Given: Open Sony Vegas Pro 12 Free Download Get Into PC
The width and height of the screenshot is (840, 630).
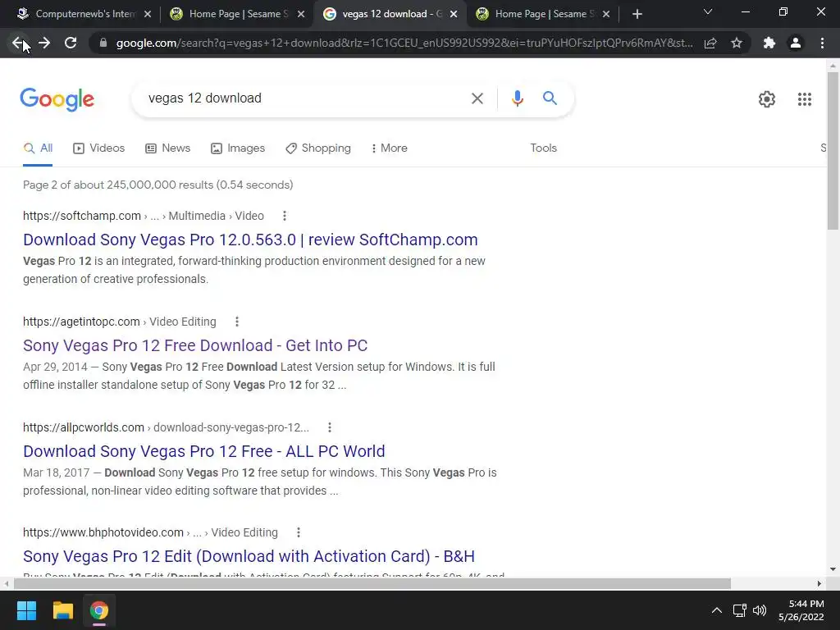Looking at the screenshot, I should (195, 345).
